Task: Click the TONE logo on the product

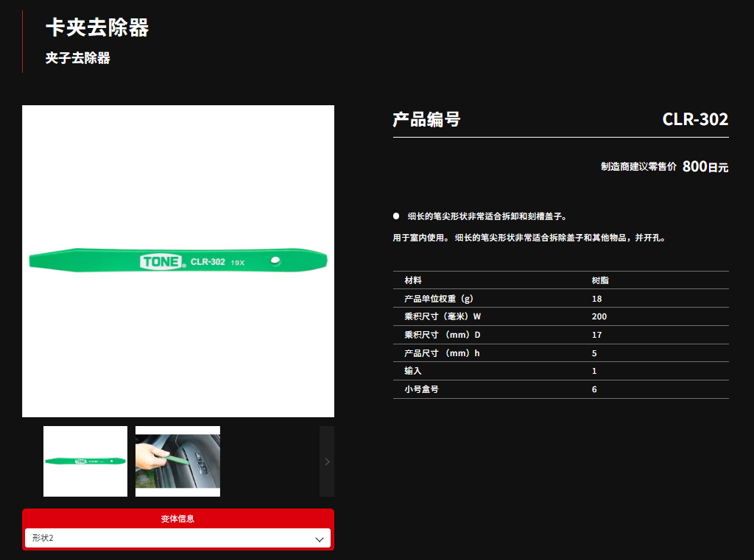Action: point(162,262)
